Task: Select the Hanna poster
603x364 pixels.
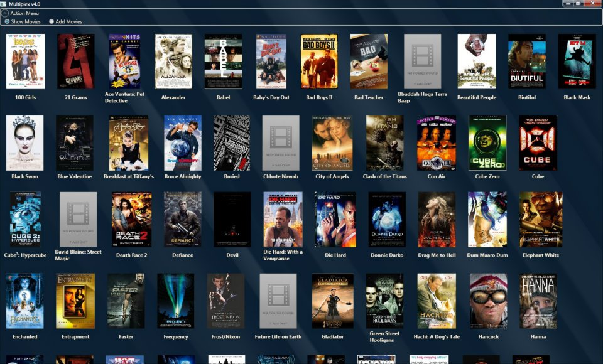Action: coord(538,301)
